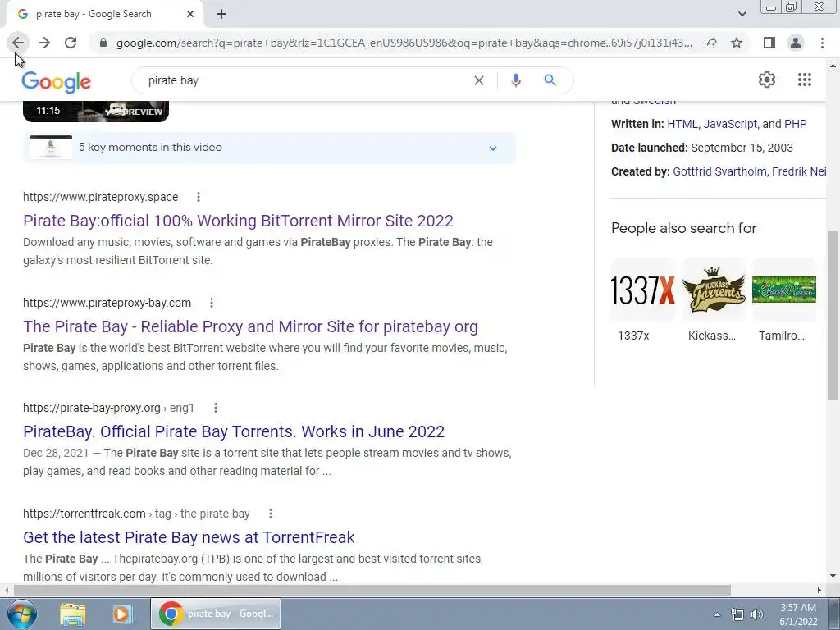Open options for torrentfreak.com result
This screenshot has height=630, width=840.
(x=271, y=514)
